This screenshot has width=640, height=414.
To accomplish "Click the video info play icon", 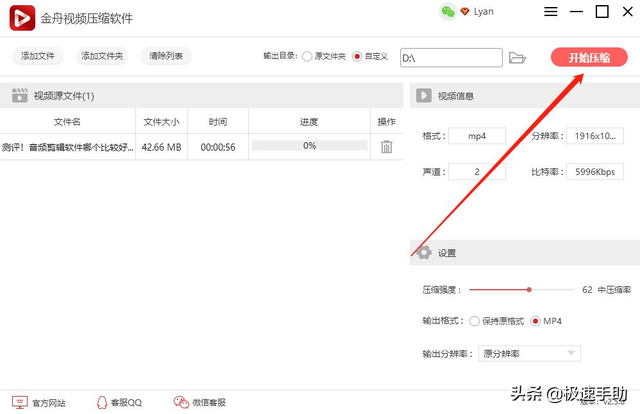I will [424, 96].
